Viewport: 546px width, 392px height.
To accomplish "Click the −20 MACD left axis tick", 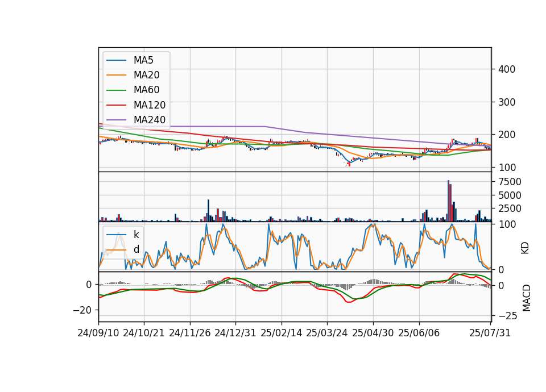I will click(82, 310).
